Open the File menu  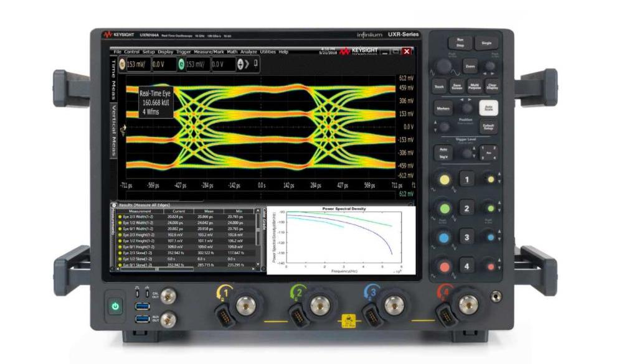coord(118,52)
